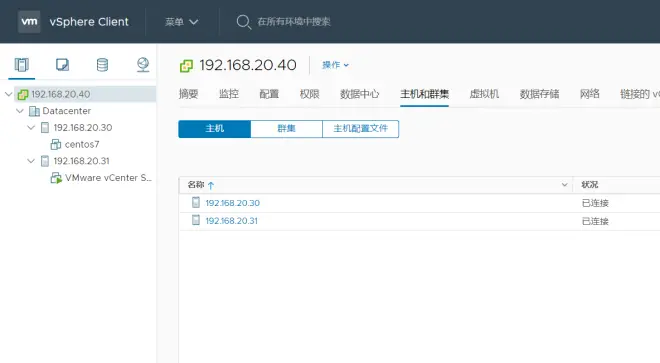
Task: Collapse the Datacenter tree node
Action: pos(20,111)
